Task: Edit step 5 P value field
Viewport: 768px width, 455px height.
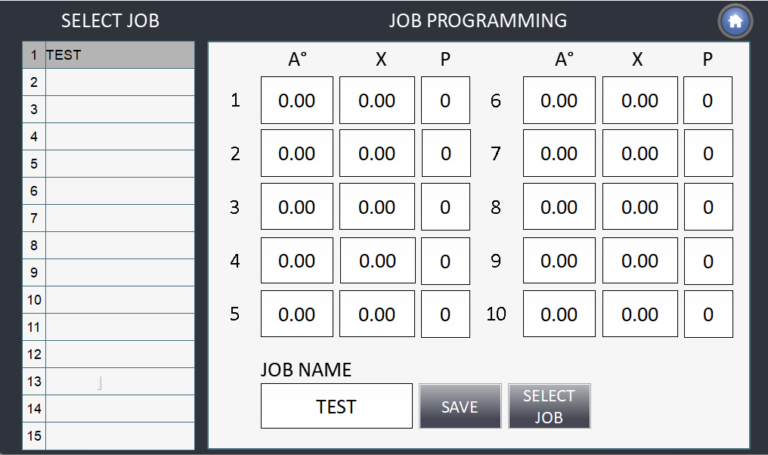Action: point(445,314)
